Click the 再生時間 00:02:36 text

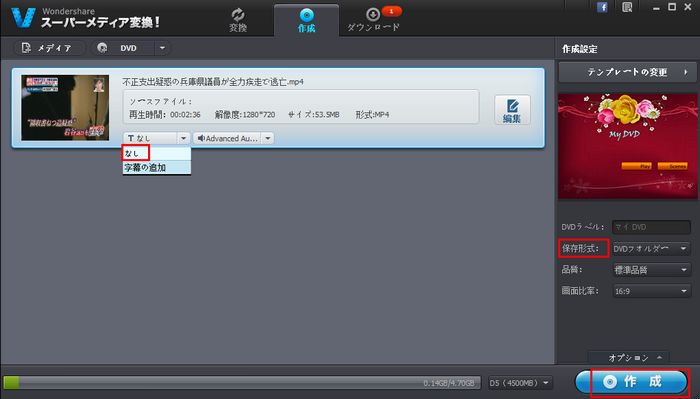pos(165,115)
